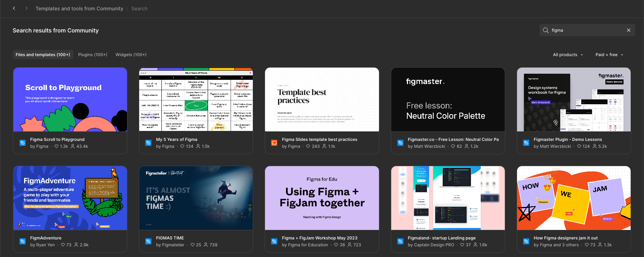The height and width of the screenshot is (257, 644).
Task: Like FigmAdventure via heart icon
Action: 63,245
